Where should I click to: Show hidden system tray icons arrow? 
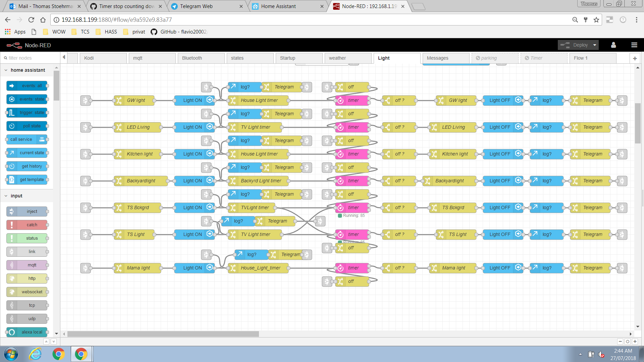[x=580, y=354]
